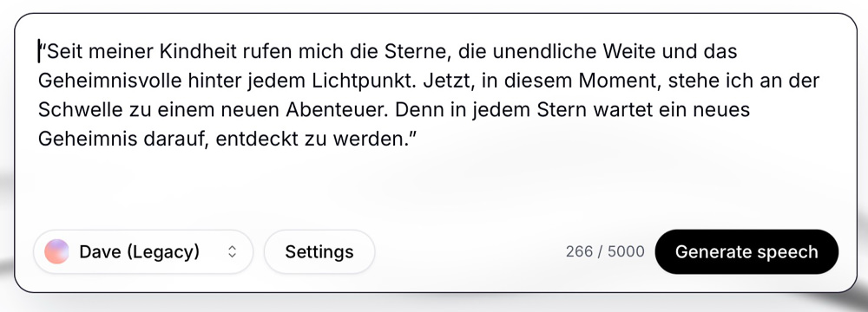Click the up-down chevron in voice selector

click(x=233, y=251)
